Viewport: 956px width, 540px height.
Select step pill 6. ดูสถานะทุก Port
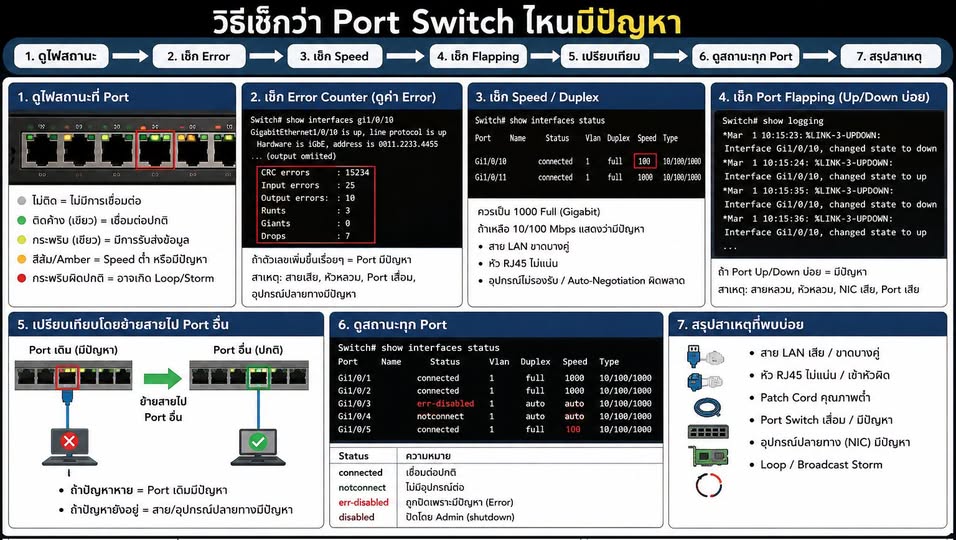[746, 56]
